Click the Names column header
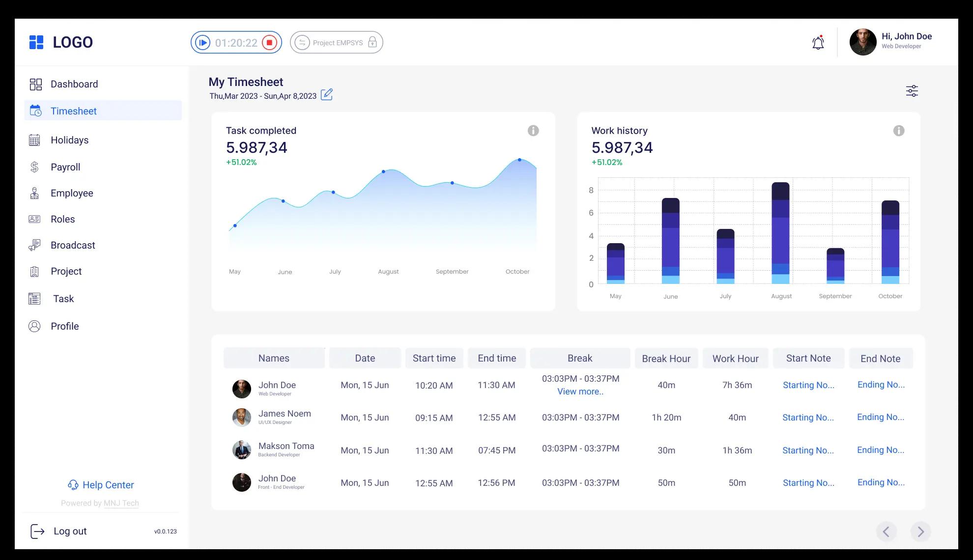The image size is (973, 560). tap(274, 358)
